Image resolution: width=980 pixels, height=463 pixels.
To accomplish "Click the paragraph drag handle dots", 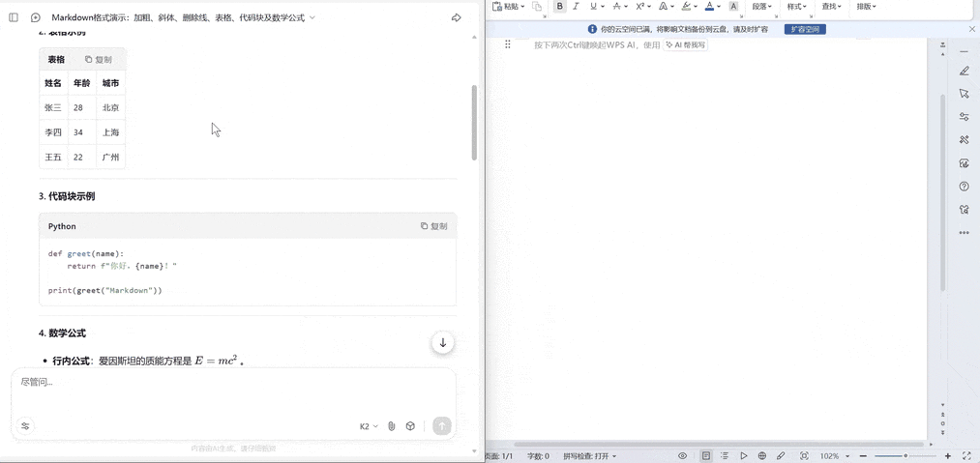I will [508, 44].
